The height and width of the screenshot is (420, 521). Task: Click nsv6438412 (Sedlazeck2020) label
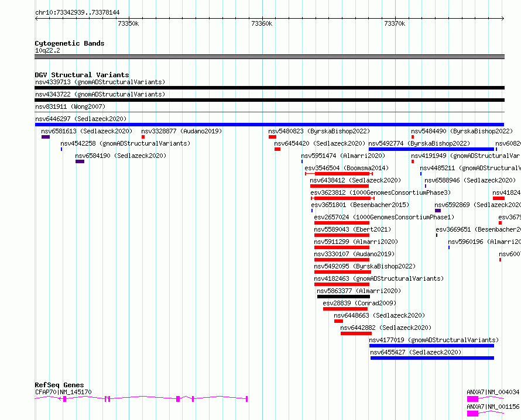(355, 180)
